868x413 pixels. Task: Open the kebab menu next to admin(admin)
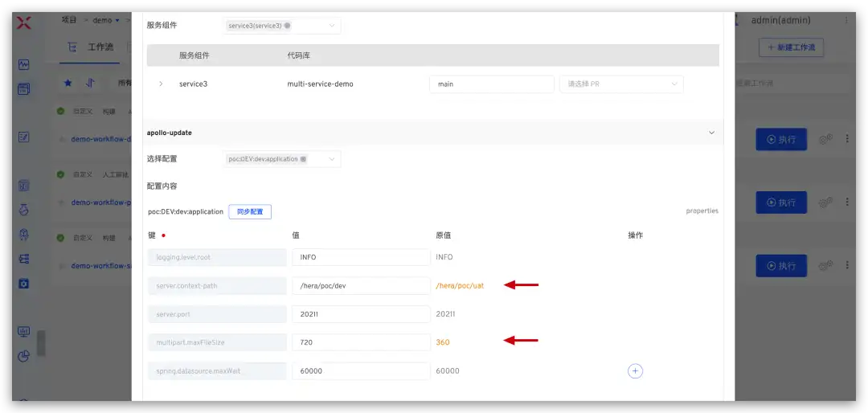[845, 20]
